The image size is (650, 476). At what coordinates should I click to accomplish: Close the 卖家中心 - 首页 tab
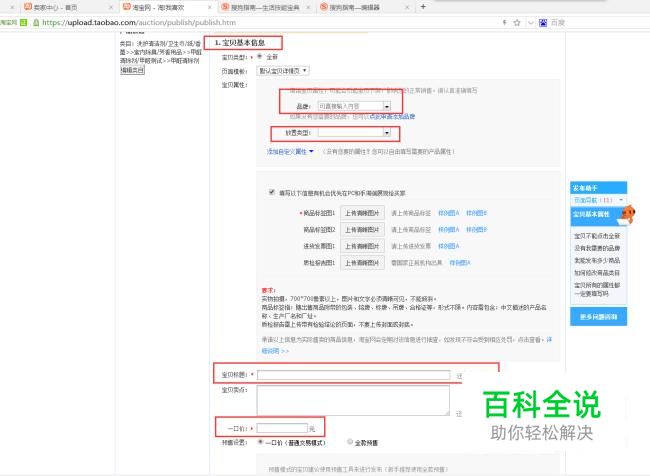point(111,7)
